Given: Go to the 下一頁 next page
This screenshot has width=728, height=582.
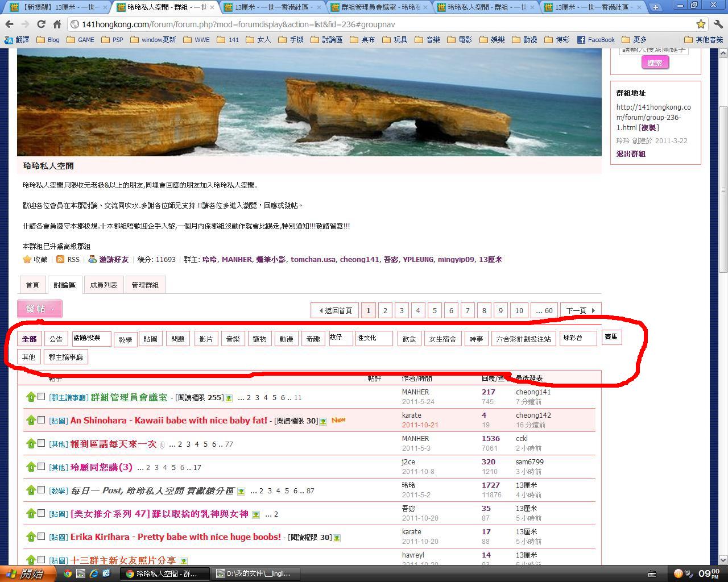Looking at the screenshot, I should (x=581, y=310).
